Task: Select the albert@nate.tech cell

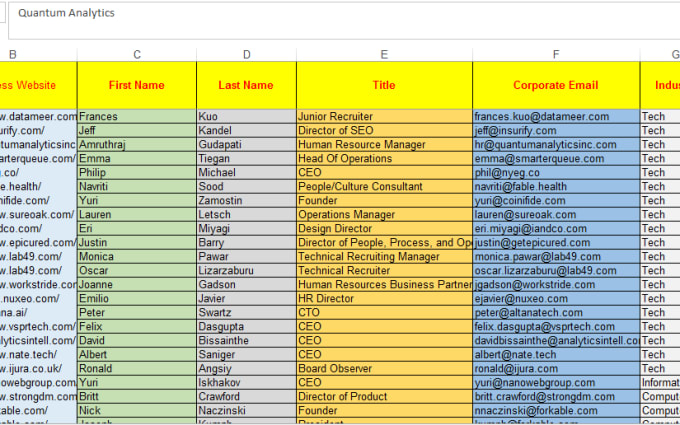Action: point(556,354)
